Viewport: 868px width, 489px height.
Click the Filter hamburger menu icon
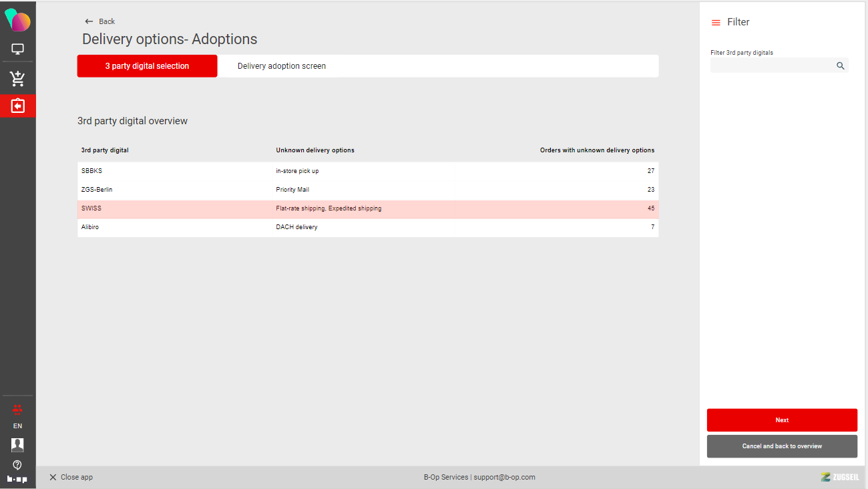[716, 23]
